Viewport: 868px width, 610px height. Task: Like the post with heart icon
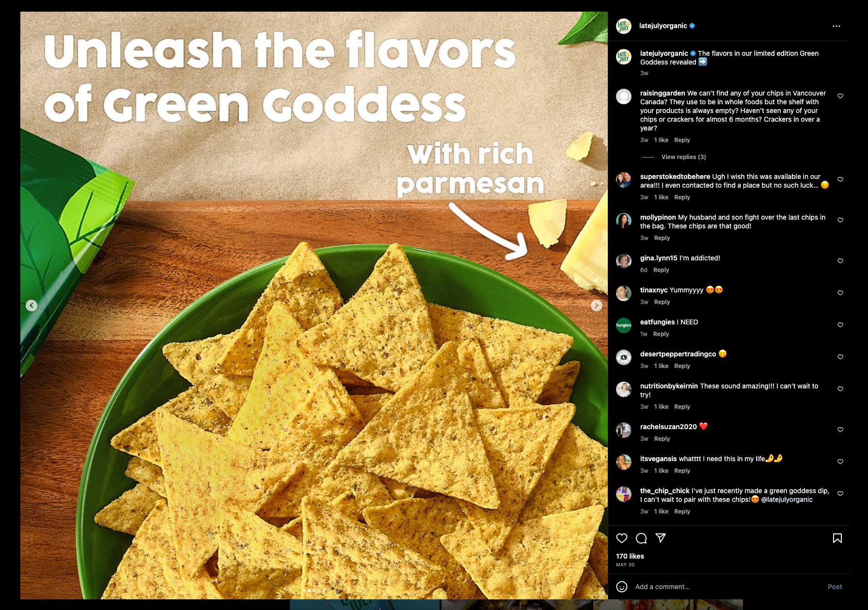coord(622,538)
